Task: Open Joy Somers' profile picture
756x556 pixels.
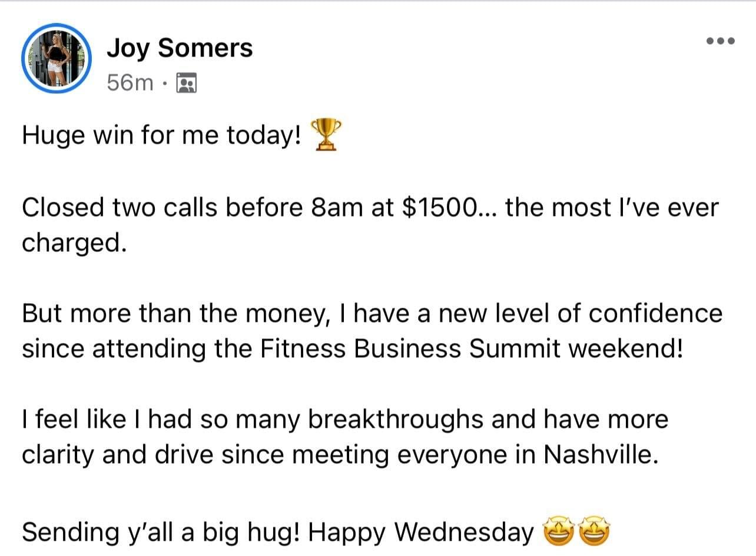Action: pos(56,59)
